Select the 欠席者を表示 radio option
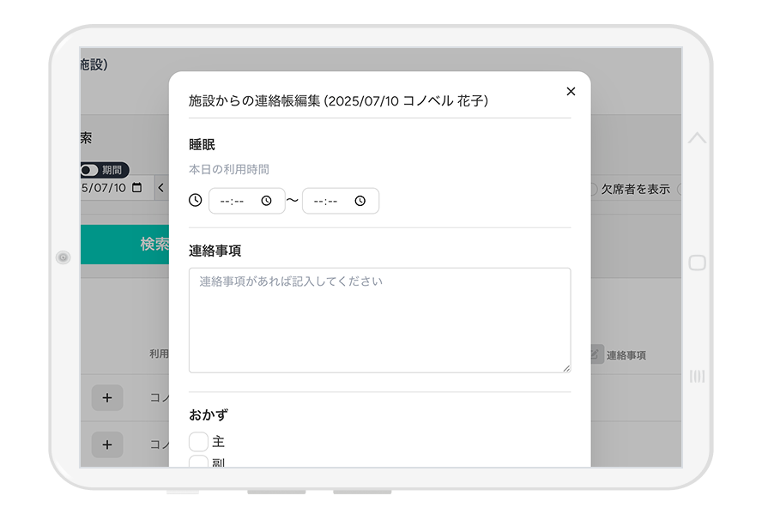The image size is (762, 532). pyautogui.click(x=591, y=189)
